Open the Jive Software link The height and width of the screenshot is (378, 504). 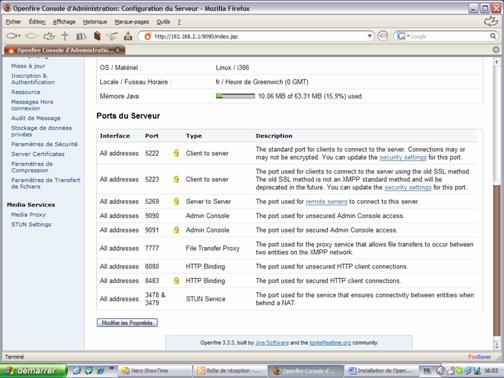click(x=272, y=343)
